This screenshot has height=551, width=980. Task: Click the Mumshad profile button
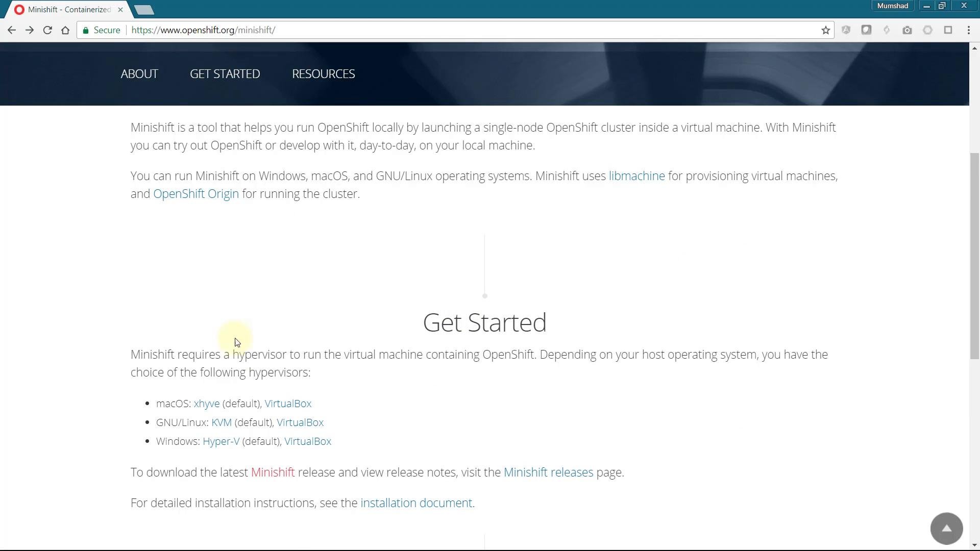tap(892, 6)
